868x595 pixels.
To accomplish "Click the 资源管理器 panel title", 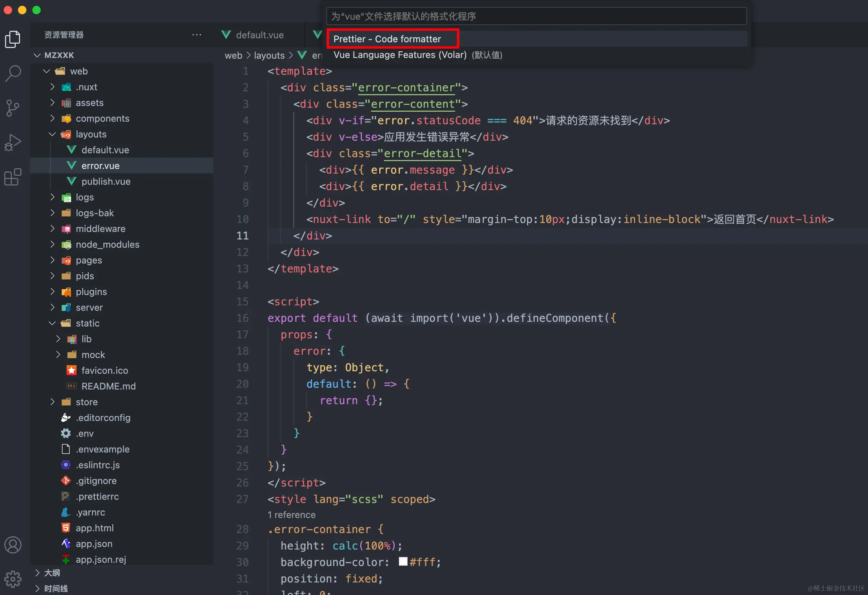I will pos(64,35).
